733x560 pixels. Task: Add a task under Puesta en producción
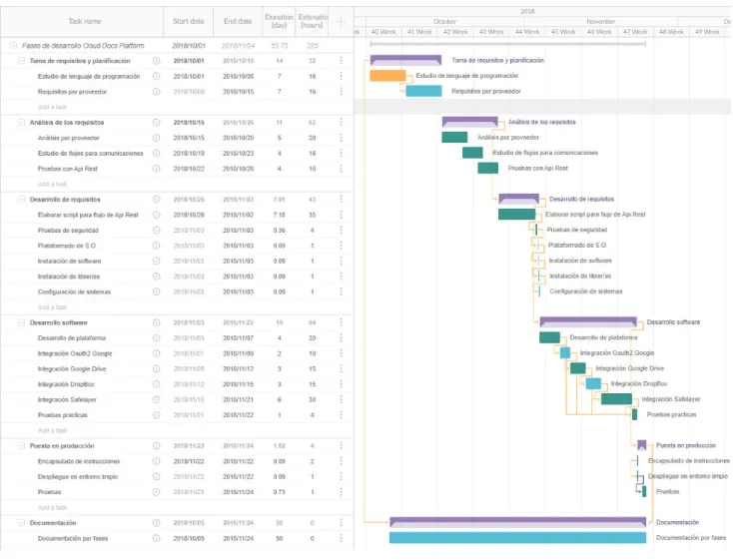pos(52,508)
